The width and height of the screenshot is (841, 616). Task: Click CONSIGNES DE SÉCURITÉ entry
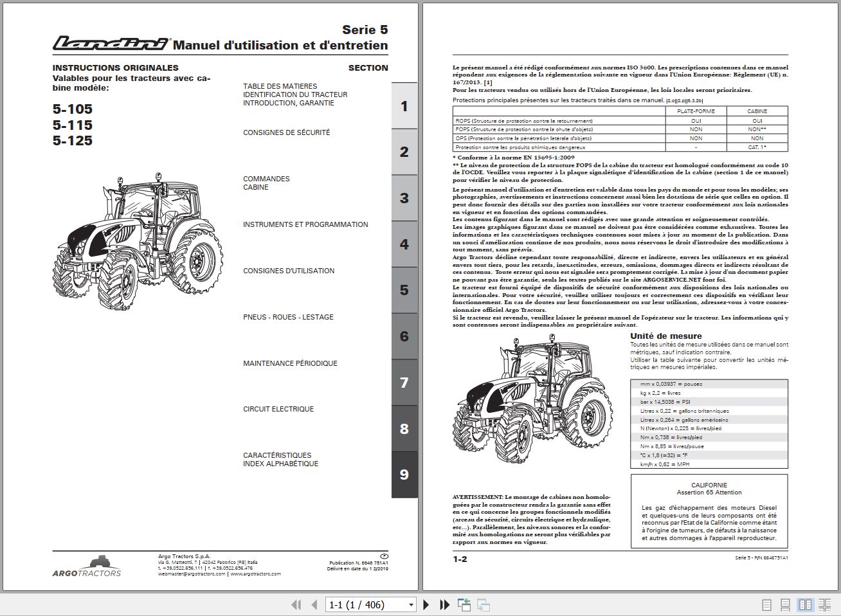point(287,132)
